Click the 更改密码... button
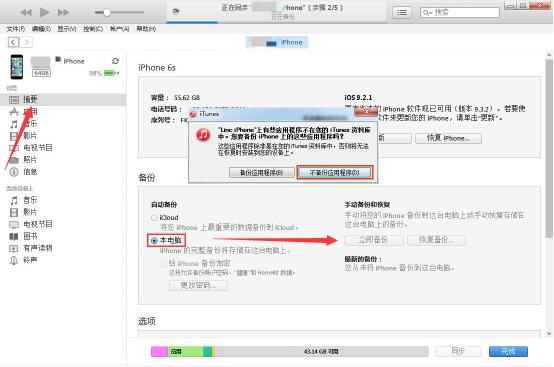The image size is (554, 367). (x=198, y=285)
